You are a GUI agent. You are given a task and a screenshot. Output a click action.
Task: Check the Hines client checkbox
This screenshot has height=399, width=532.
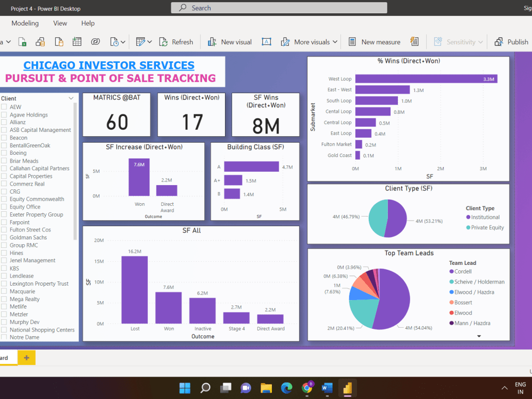pos(4,253)
